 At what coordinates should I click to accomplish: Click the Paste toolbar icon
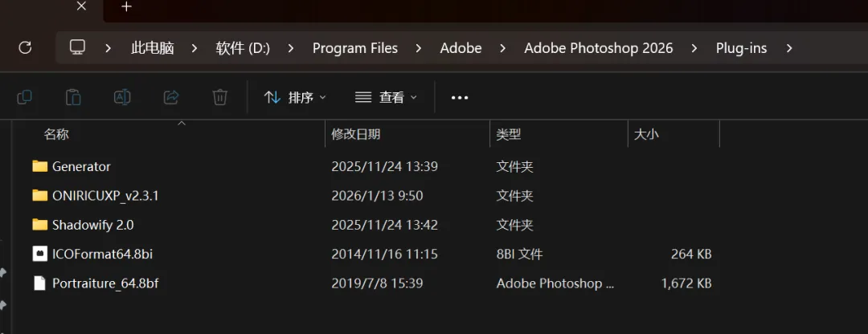[x=73, y=98]
